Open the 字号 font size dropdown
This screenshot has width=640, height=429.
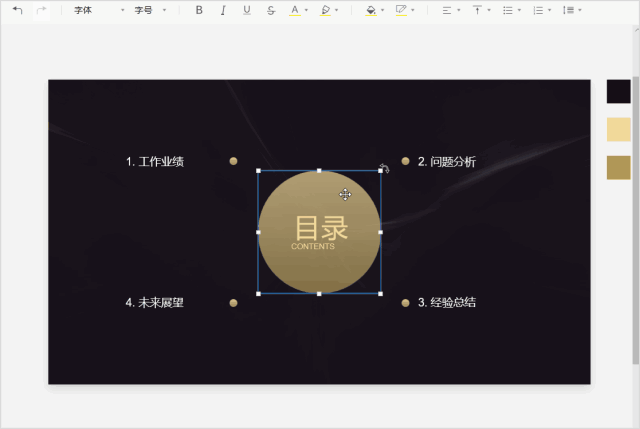pos(150,10)
